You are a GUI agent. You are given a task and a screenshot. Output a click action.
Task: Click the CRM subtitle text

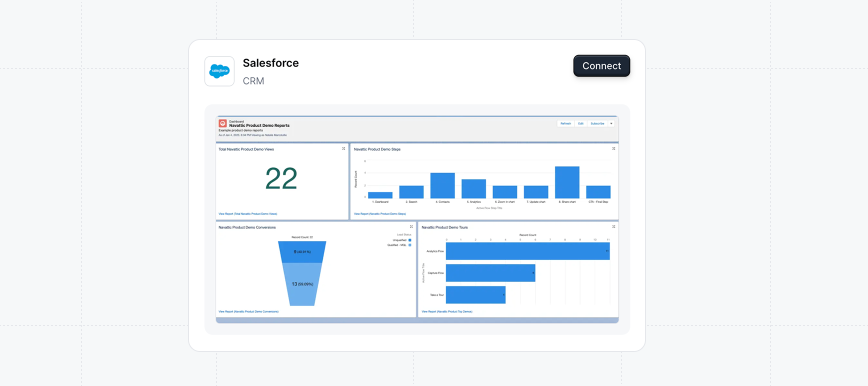point(253,81)
